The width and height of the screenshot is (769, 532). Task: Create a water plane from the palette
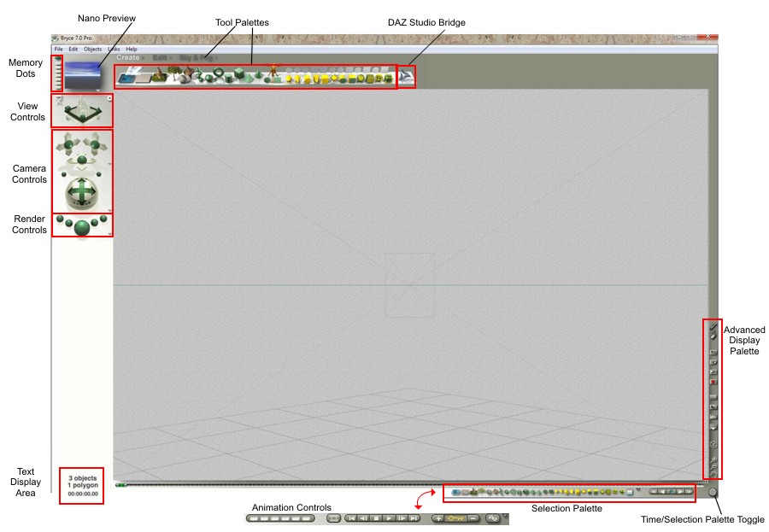pyautogui.click(x=126, y=79)
